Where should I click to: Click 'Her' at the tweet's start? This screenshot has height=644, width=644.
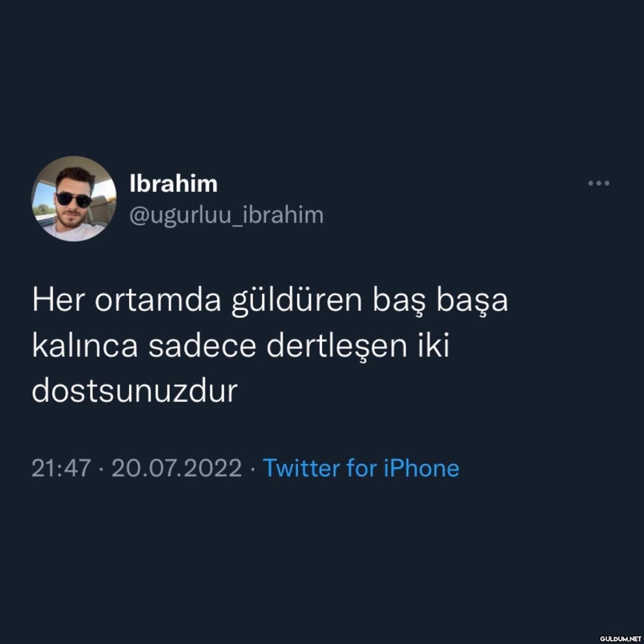pyautogui.click(x=58, y=300)
